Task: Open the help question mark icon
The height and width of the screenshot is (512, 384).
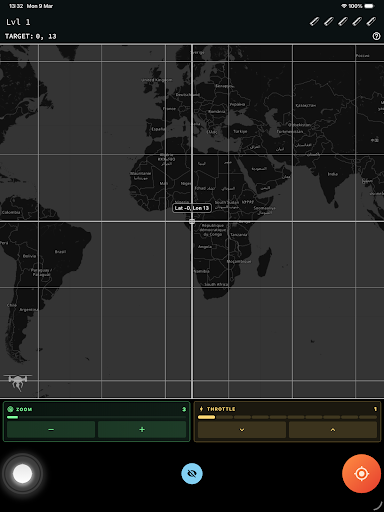Action: (x=376, y=36)
